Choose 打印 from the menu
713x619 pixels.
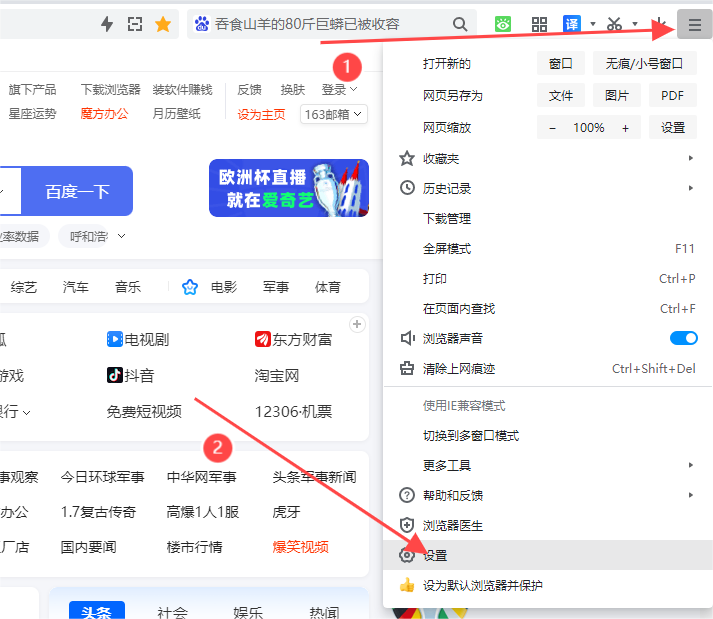547,278
